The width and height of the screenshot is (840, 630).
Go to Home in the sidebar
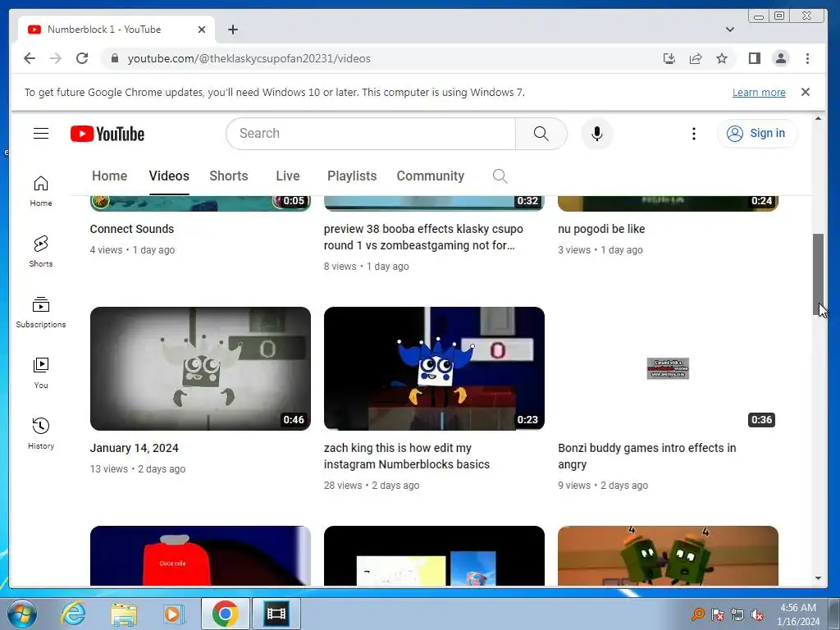click(x=41, y=191)
